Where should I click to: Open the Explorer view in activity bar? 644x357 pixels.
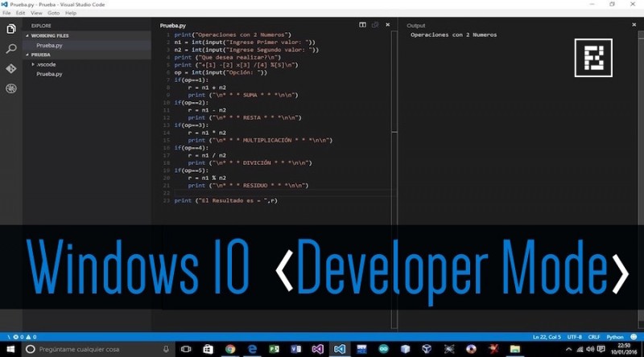pyautogui.click(x=11, y=29)
